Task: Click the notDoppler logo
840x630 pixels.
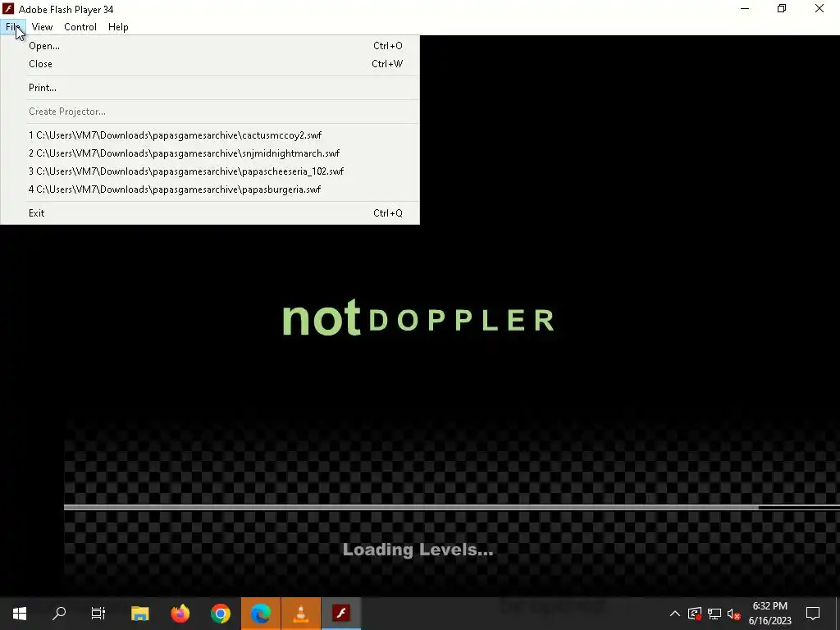Action: (x=418, y=318)
